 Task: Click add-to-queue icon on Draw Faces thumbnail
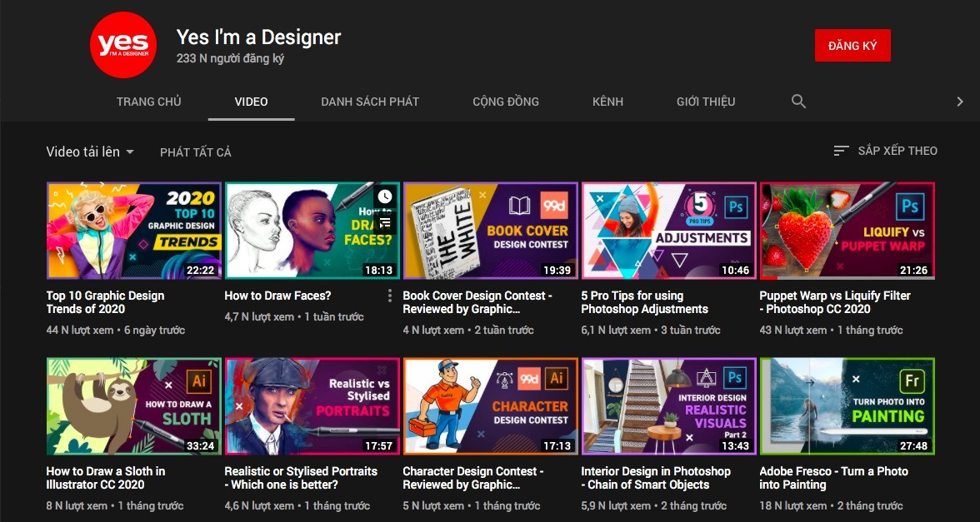pyautogui.click(x=385, y=221)
